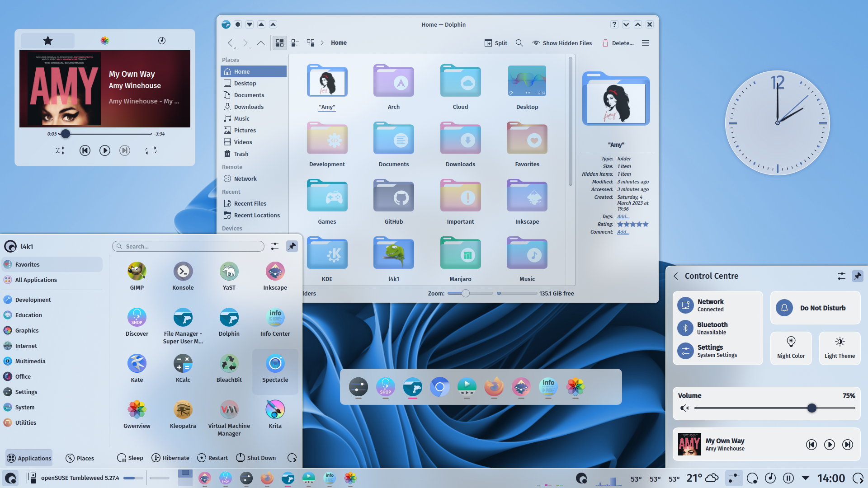Launch Kate text editor
Screen dimensions: 868x488
pos(137,368)
